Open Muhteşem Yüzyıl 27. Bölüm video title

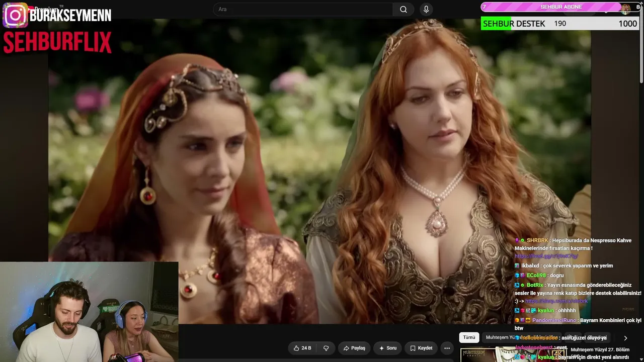tap(600, 349)
